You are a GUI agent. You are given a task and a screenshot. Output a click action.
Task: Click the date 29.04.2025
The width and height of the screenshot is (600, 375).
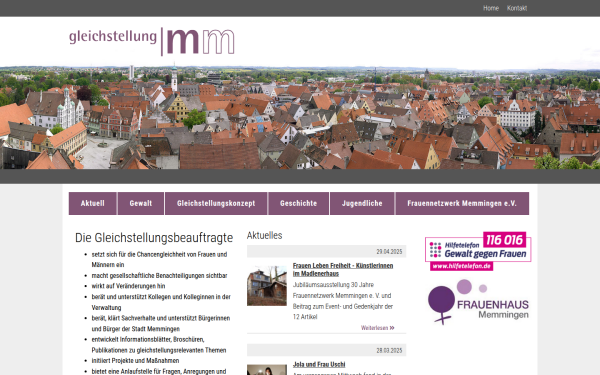(389, 252)
